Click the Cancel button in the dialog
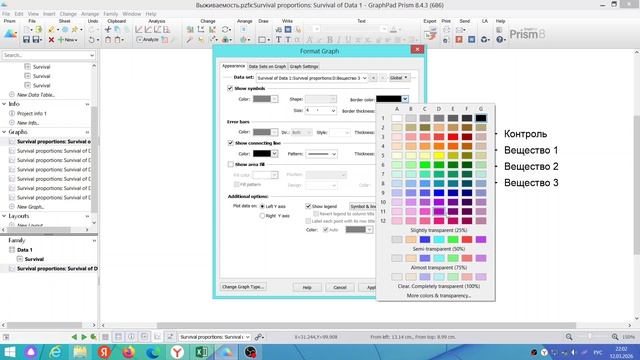This screenshot has height=360, width=640. tap(340, 287)
